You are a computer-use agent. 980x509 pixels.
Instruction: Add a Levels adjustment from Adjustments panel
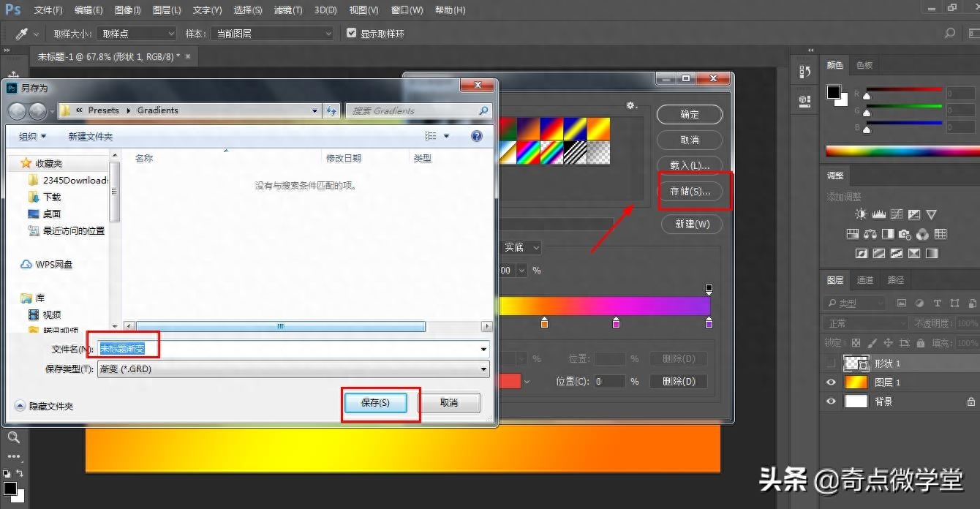(878, 214)
